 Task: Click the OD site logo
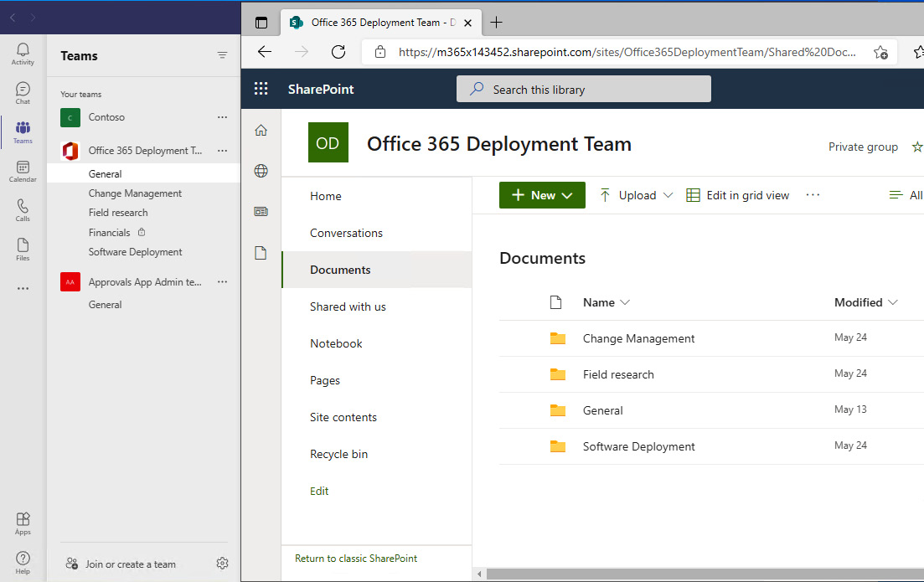[328, 142]
